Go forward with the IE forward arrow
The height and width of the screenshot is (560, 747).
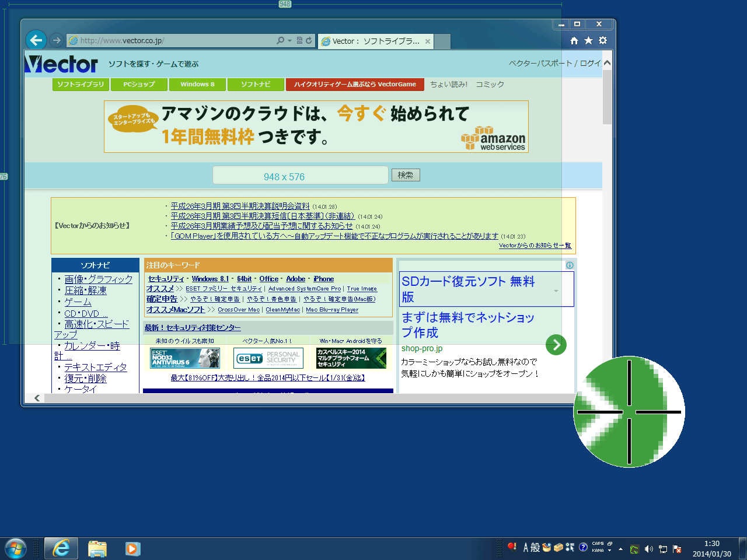coord(56,40)
